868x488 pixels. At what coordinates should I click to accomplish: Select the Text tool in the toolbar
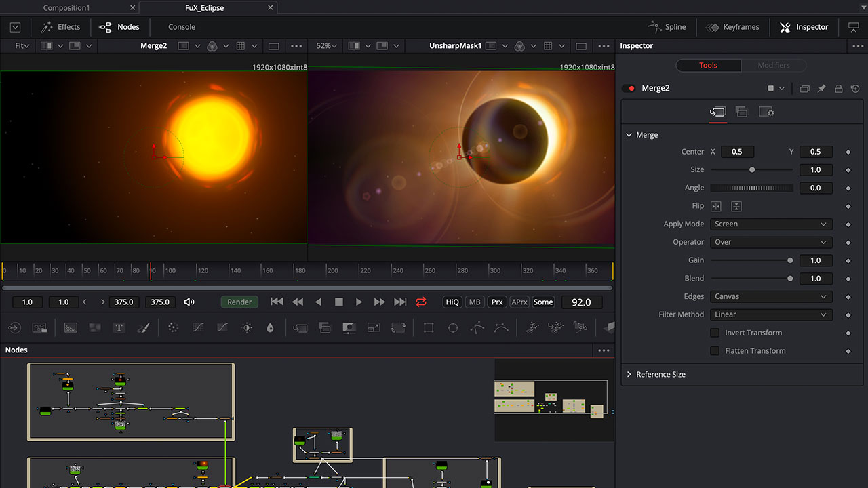pos(119,328)
